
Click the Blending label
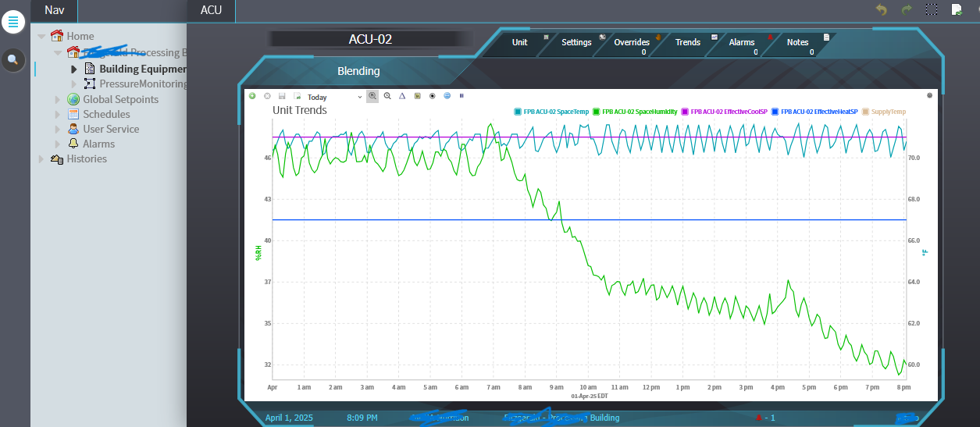pyautogui.click(x=358, y=71)
